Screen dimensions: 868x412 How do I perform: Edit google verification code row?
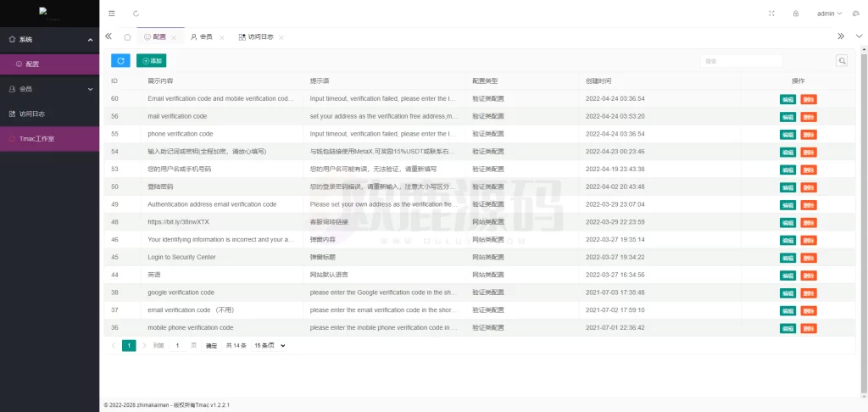tap(787, 293)
